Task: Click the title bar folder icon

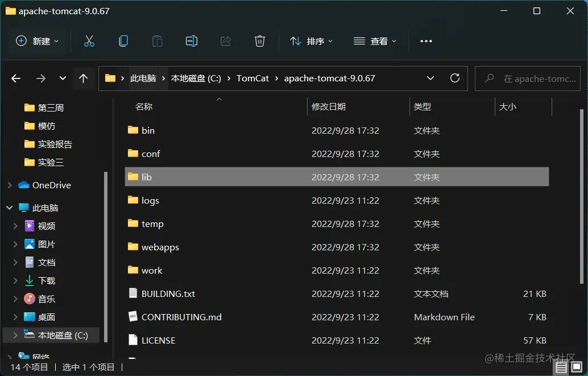Action: (x=10, y=11)
